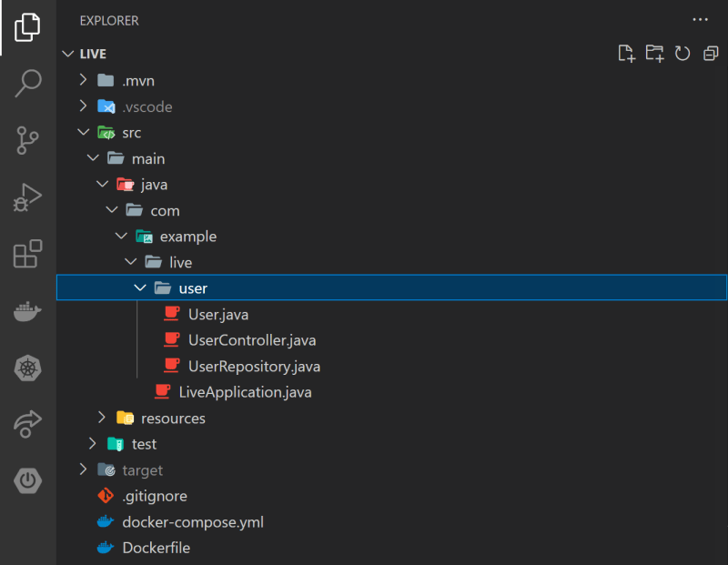728x565 pixels.
Task: Click the Java icon beside UserController.java
Action: 172,340
